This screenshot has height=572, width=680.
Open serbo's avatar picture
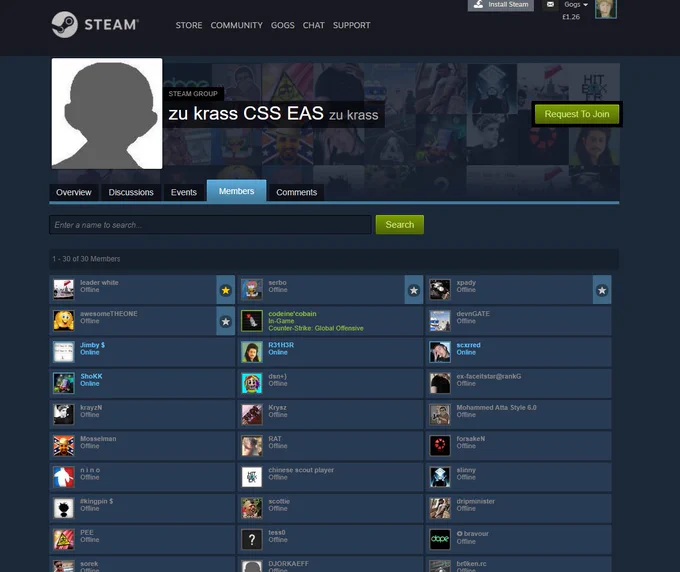tap(252, 290)
